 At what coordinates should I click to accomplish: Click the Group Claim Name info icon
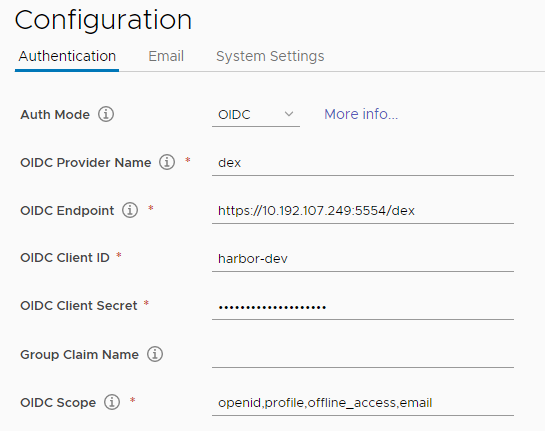coord(155,354)
